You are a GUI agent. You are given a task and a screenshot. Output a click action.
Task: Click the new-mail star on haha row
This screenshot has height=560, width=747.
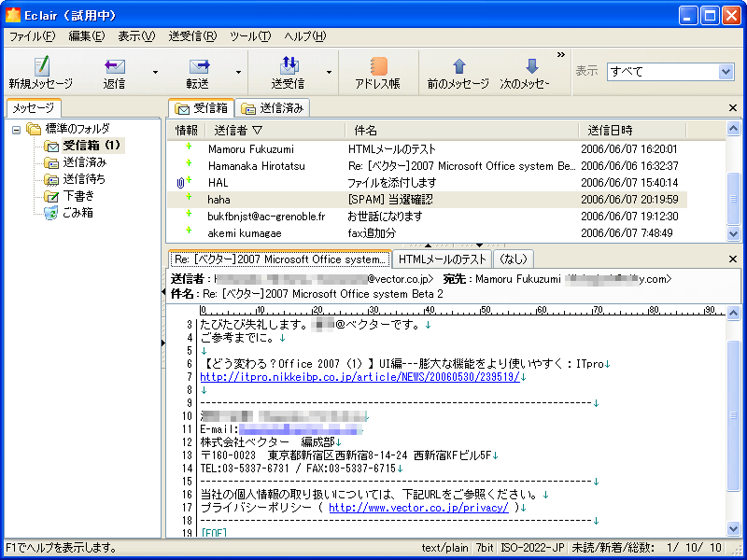point(189,197)
